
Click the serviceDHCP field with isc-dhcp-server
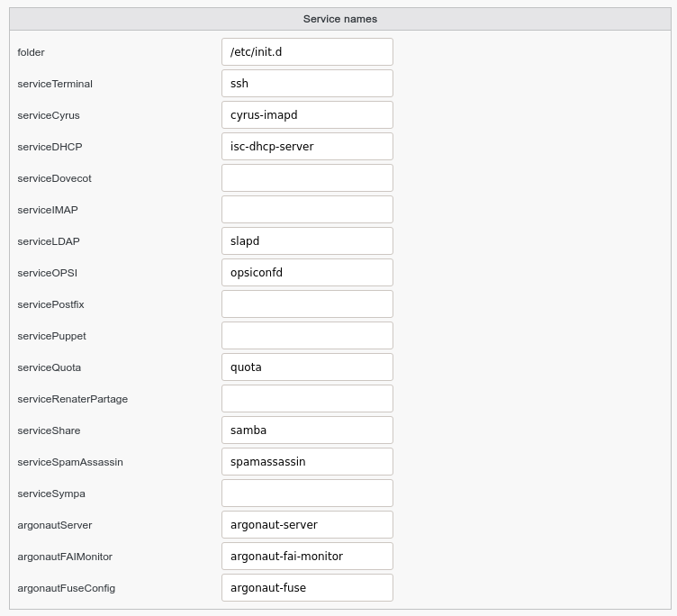(x=307, y=147)
